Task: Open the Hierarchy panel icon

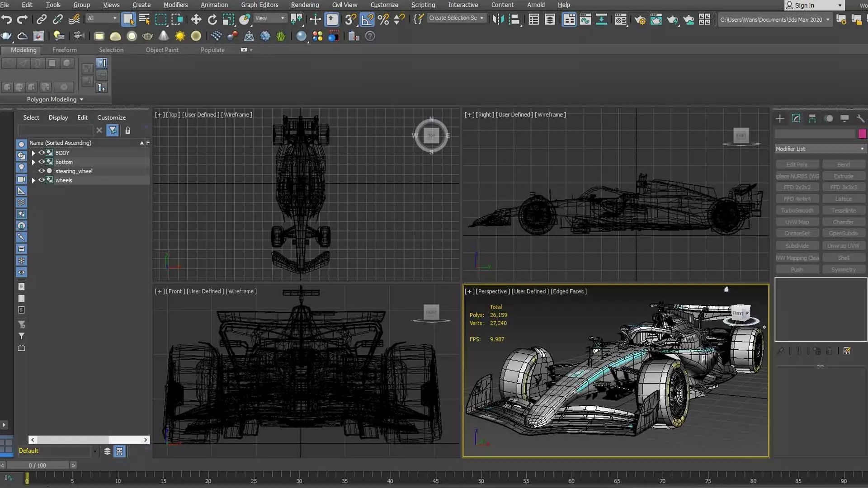Action: coord(812,118)
